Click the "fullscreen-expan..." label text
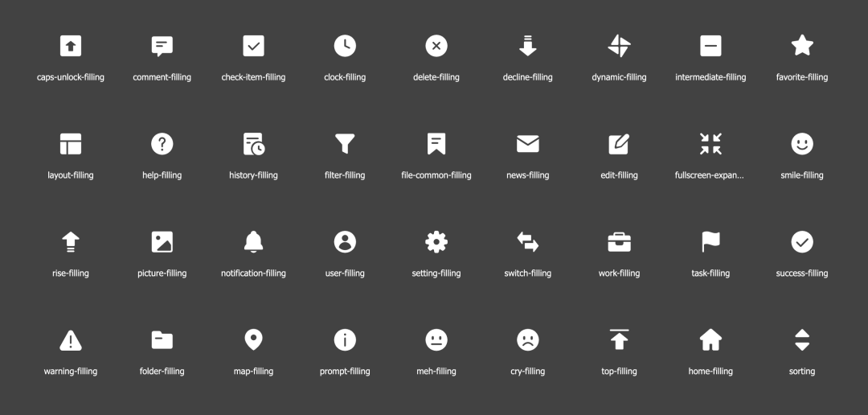868x415 pixels. [x=710, y=175]
